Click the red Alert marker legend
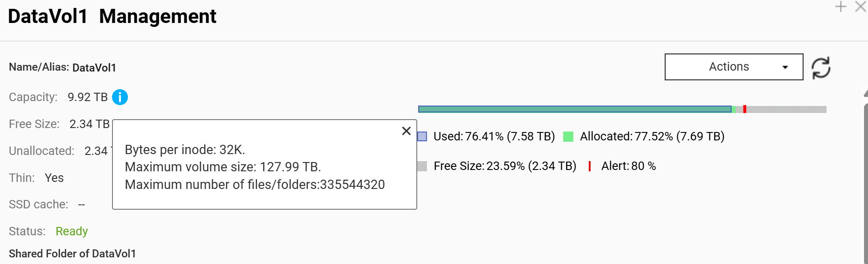This screenshot has height=264, width=868. [590, 166]
